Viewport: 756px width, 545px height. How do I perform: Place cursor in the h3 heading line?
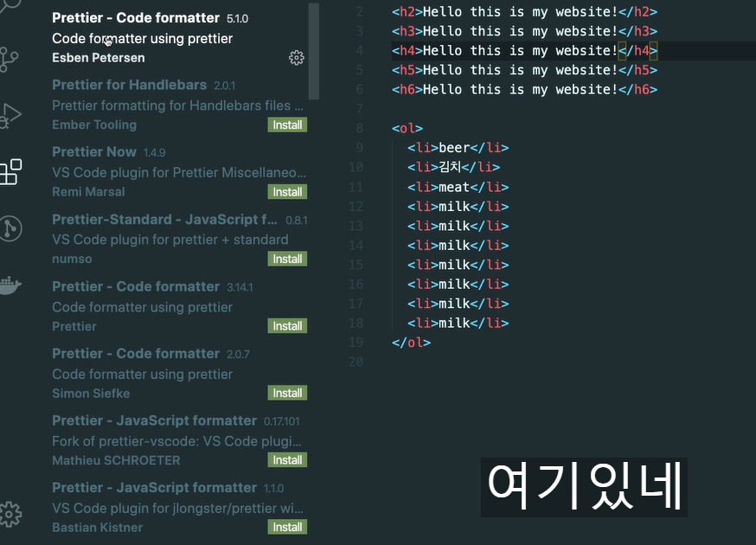coord(524,31)
